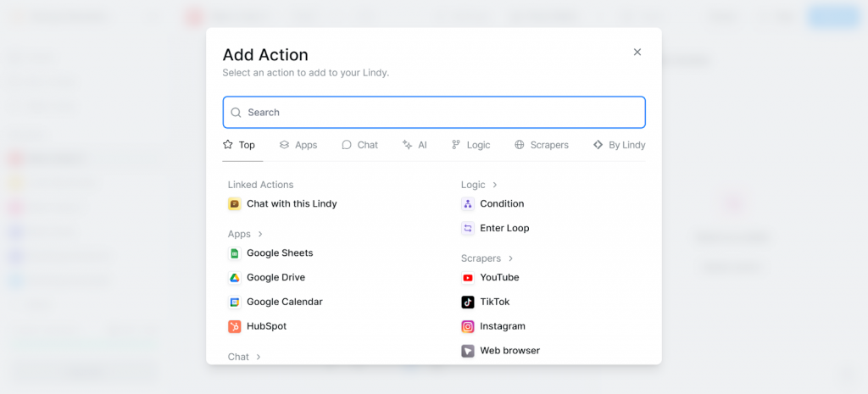Click the Google Sheets icon

coord(235,252)
